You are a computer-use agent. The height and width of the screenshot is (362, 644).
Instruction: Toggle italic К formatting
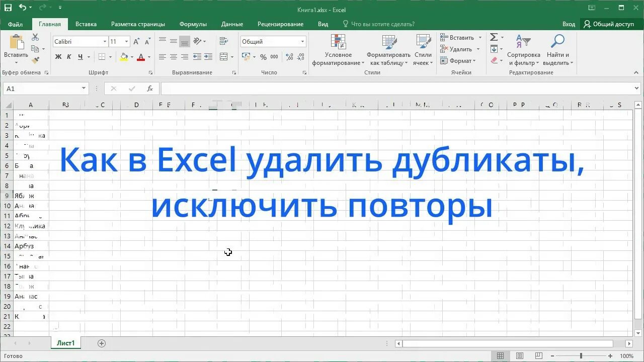[x=69, y=57]
